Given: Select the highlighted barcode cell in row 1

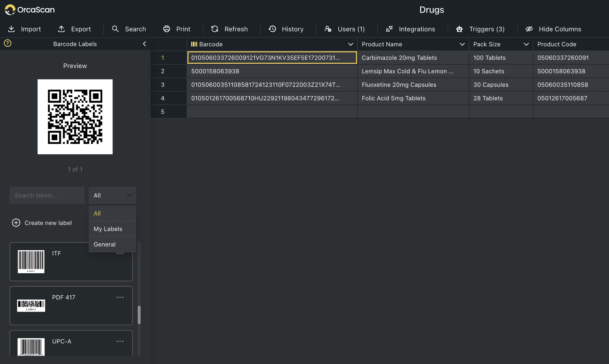Looking at the screenshot, I should pos(272,58).
